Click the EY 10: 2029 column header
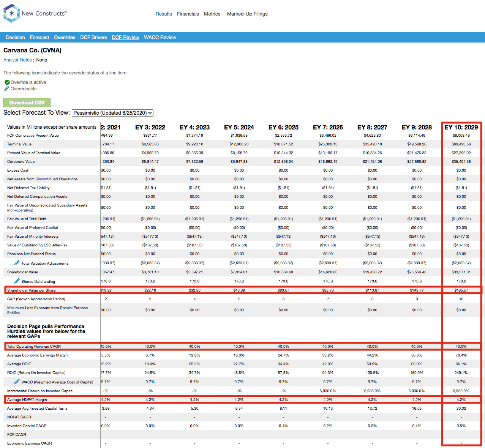 pyautogui.click(x=461, y=127)
